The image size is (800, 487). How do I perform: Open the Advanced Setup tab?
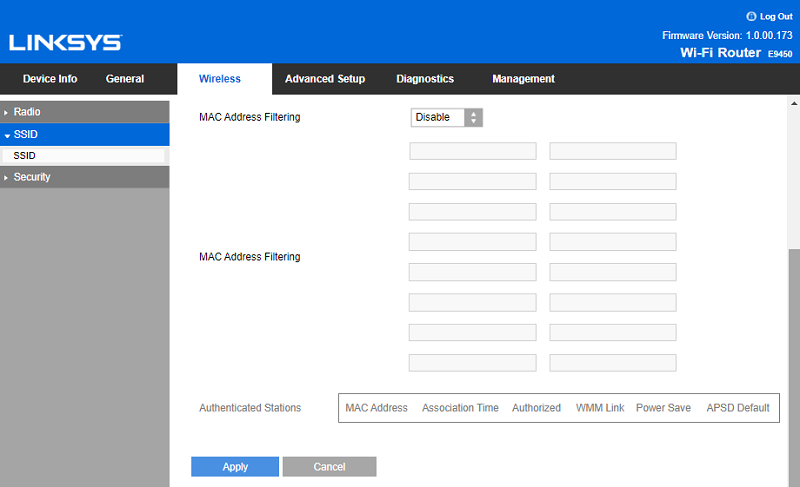tap(324, 79)
